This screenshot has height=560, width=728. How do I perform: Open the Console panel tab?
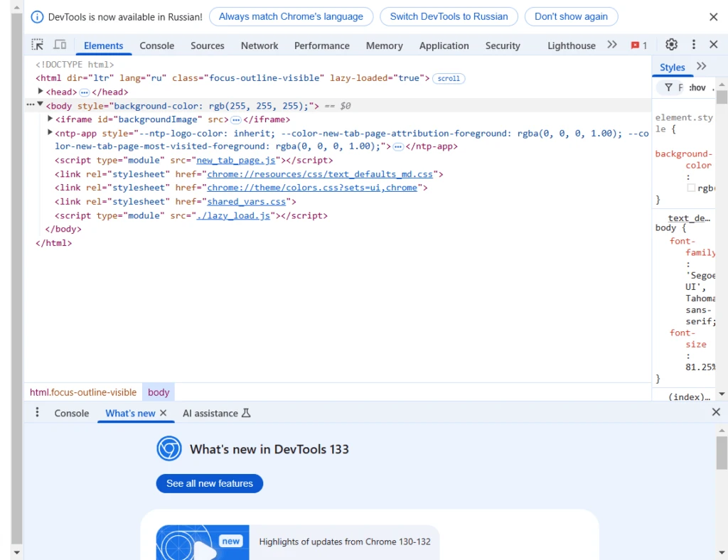coord(157,45)
